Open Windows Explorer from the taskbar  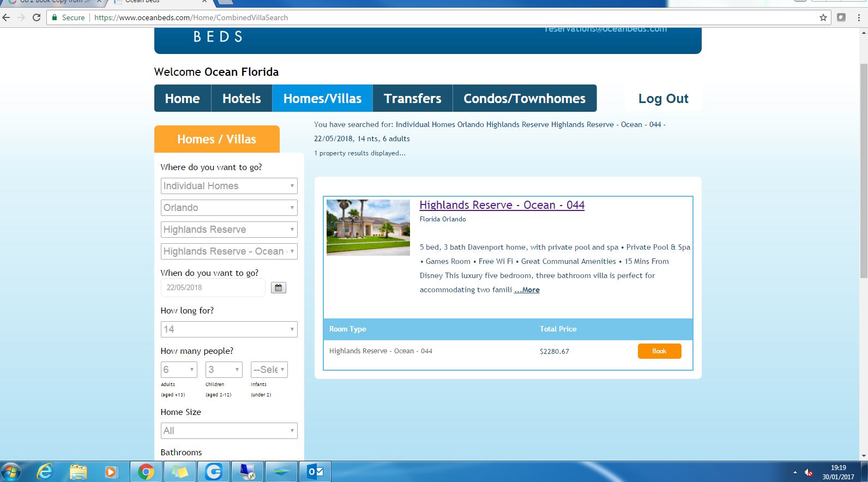click(x=79, y=472)
